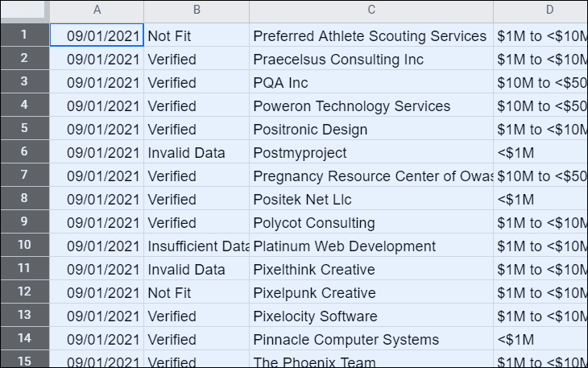Select row 6 header
588x368 pixels.
pos(25,151)
